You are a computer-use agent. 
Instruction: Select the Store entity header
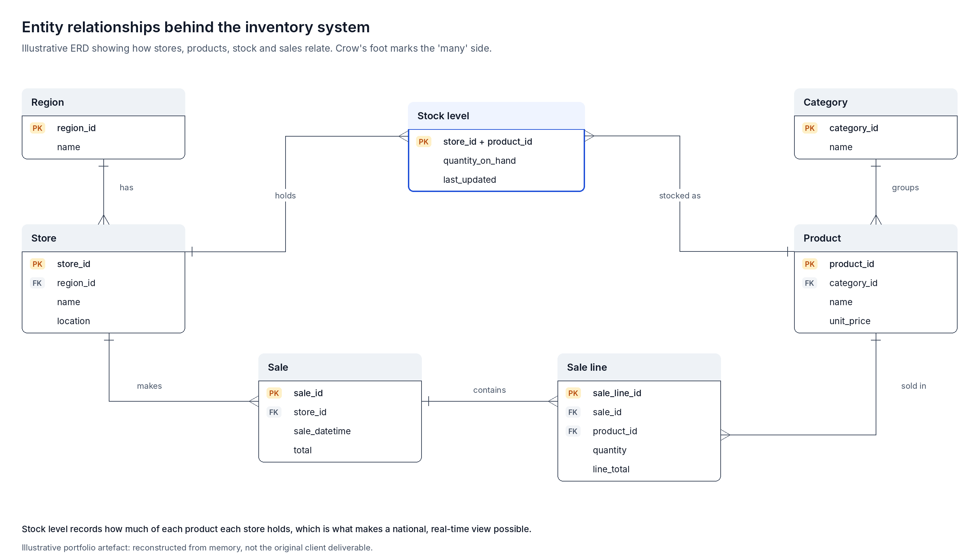[x=103, y=238]
